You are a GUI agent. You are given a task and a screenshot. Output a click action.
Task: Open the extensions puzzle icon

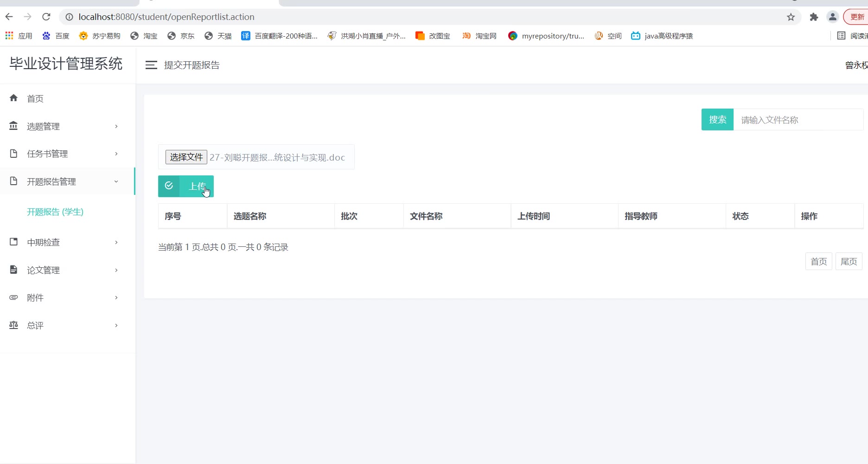click(814, 17)
